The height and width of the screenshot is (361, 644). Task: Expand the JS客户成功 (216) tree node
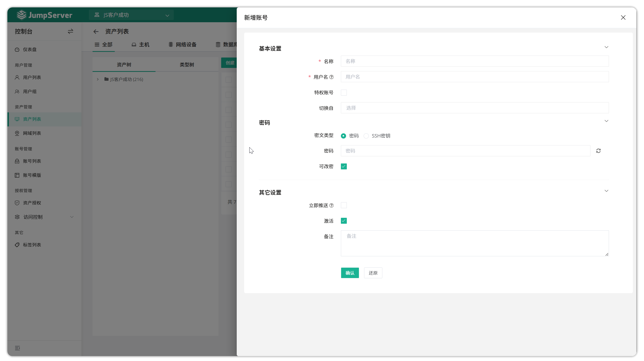(x=98, y=79)
